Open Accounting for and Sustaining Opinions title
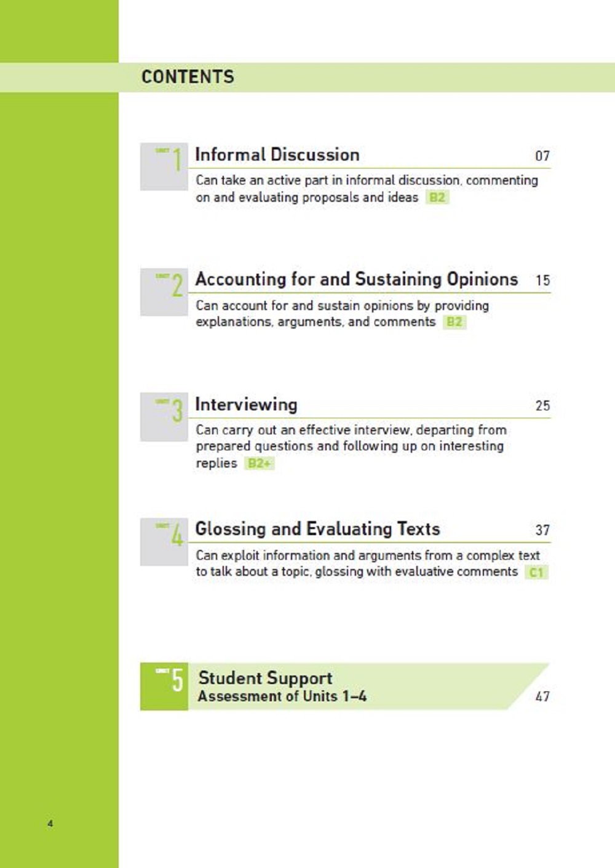 [356, 279]
